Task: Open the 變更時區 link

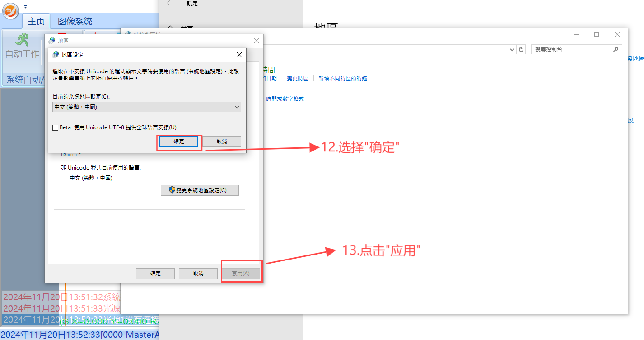Action: coord(297,79)
